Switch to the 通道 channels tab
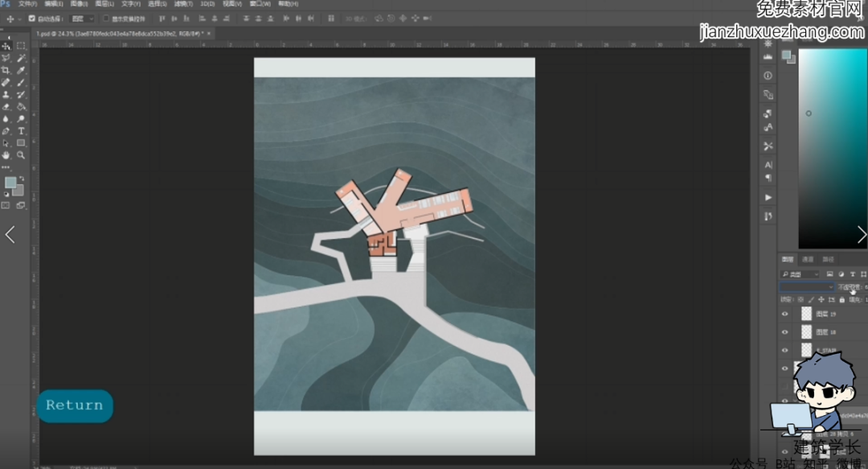This screenshot has width=868, height=469. pos(808,260)
